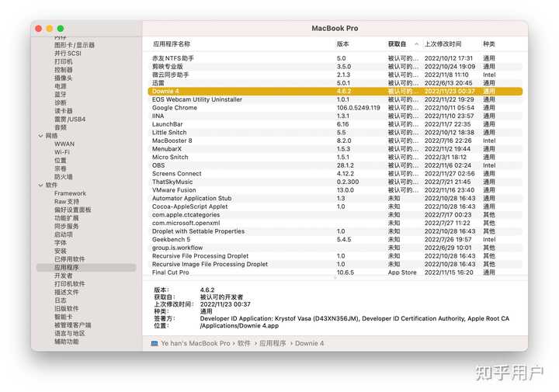The image size is (559, 392).
Task: Select 描述文件 in the sidebar
Action: click(67, 292)
